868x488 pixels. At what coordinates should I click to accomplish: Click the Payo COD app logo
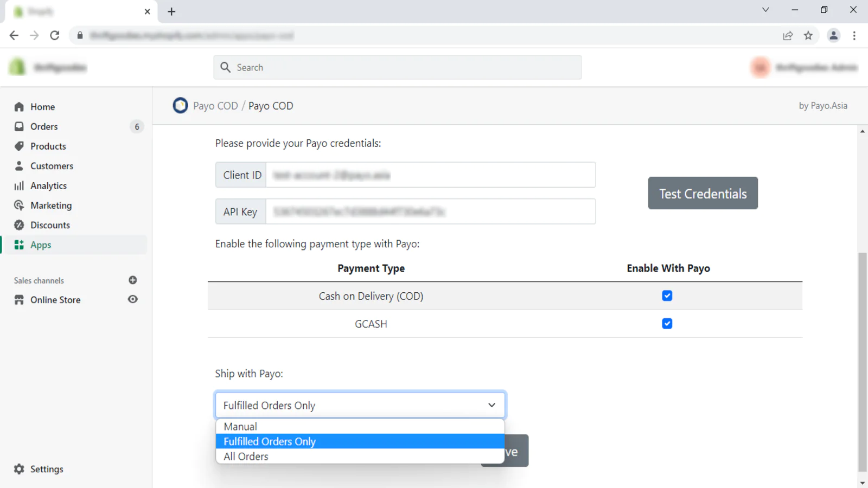pos(180,105)
